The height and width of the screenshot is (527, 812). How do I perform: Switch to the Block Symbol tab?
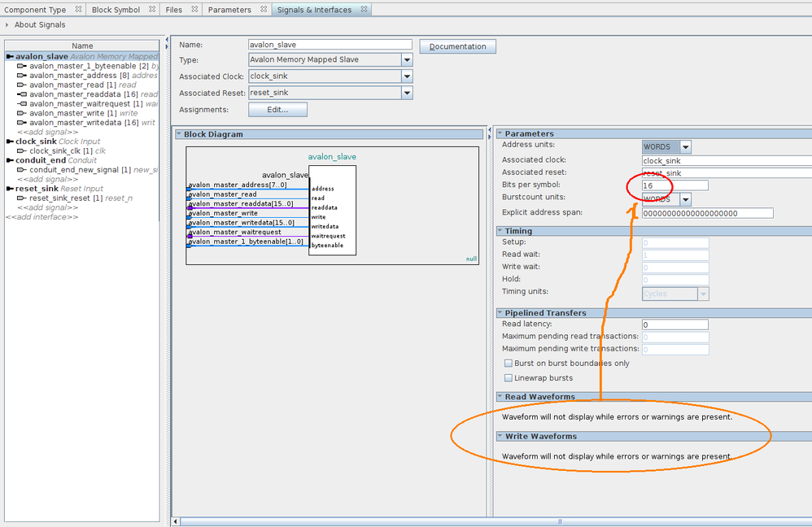(x=116, y=10)
